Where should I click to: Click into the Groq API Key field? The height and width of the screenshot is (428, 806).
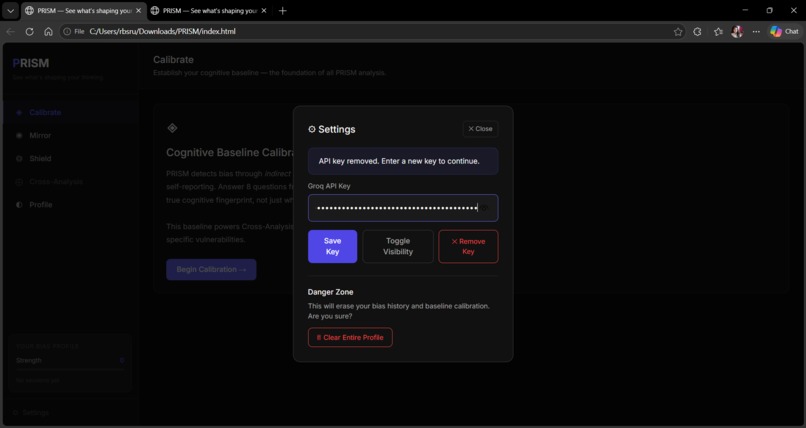[403, 208]
